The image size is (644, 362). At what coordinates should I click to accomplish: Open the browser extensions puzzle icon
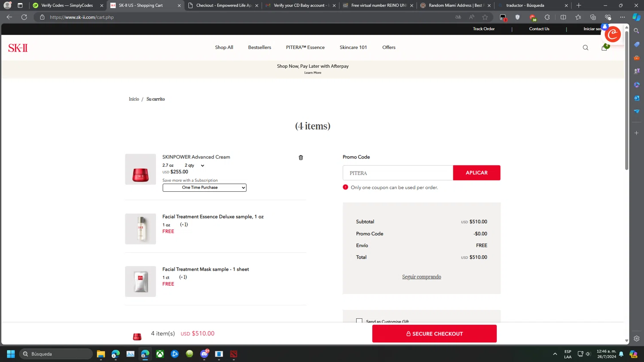tap(547, 17)
